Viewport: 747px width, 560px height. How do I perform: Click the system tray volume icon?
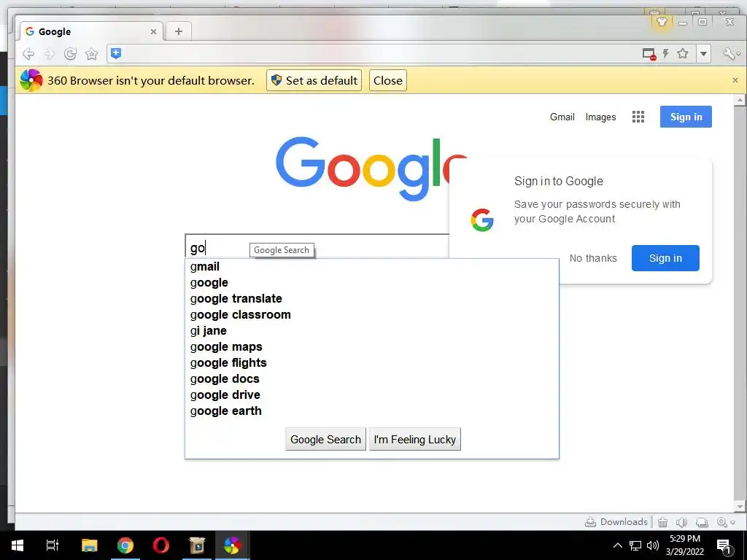coord(653,545)
